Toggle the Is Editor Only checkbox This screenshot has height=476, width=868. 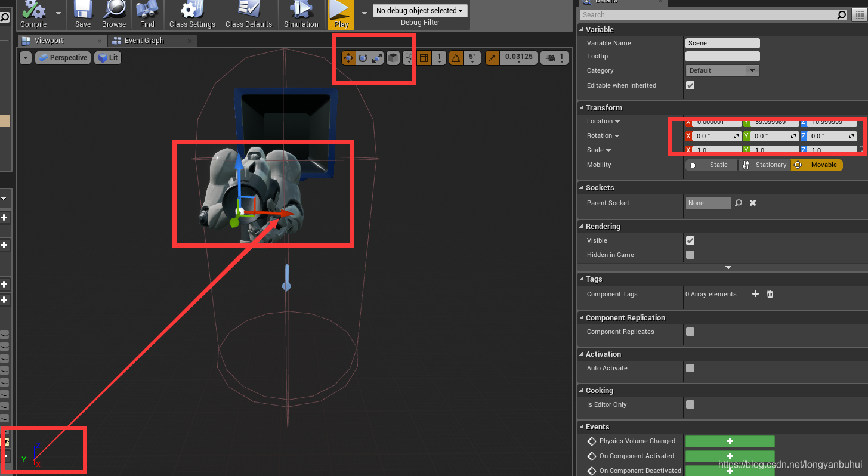690,404
